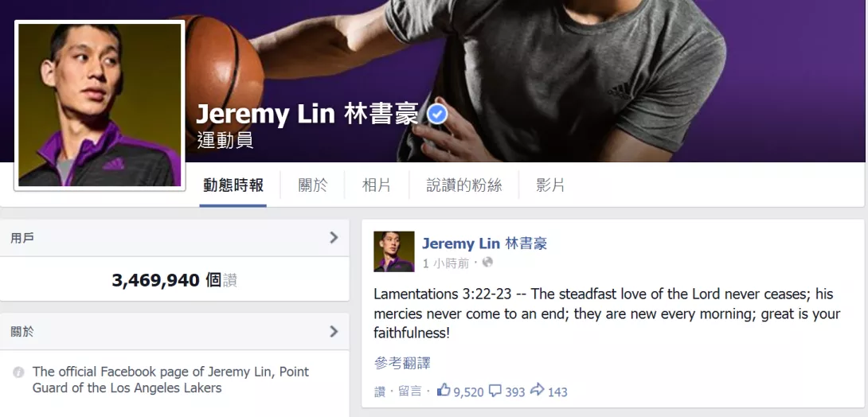Click the globe public privacy icon

click(x=487, y=262)
